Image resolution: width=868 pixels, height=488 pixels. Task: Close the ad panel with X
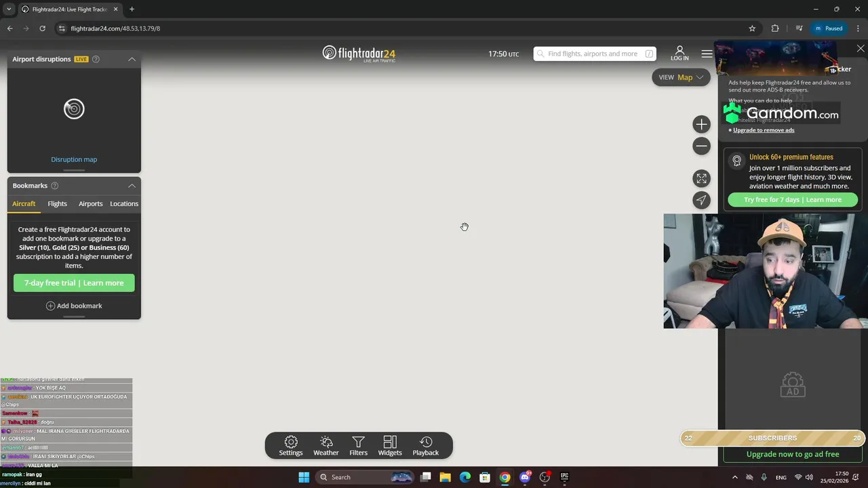tap(861, 49)
